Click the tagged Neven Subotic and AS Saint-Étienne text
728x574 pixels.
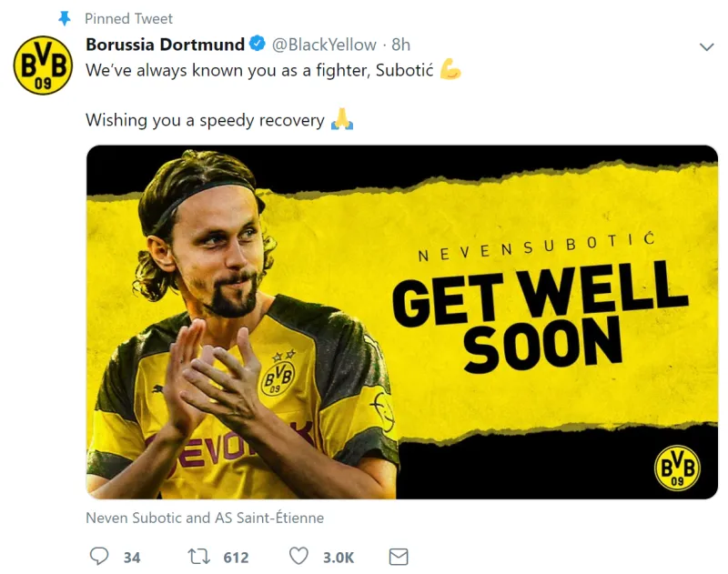(205, 518)
